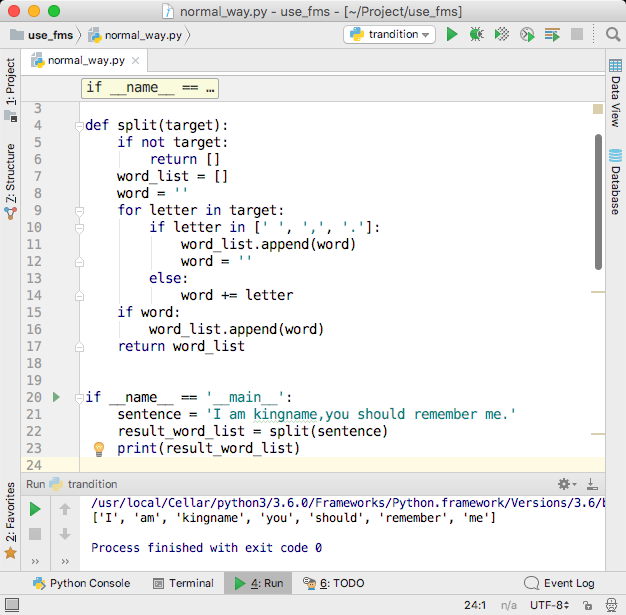Expand the second Run panel more chevron

point(65,561)
